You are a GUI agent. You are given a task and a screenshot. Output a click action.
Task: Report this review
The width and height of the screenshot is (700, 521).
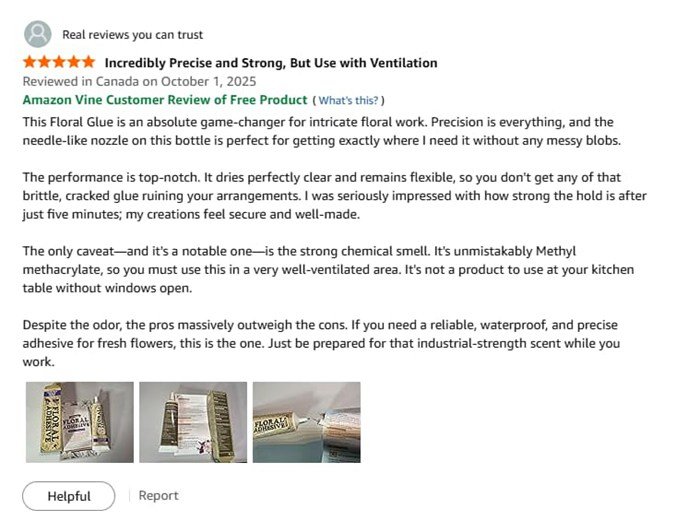point(158,496)
